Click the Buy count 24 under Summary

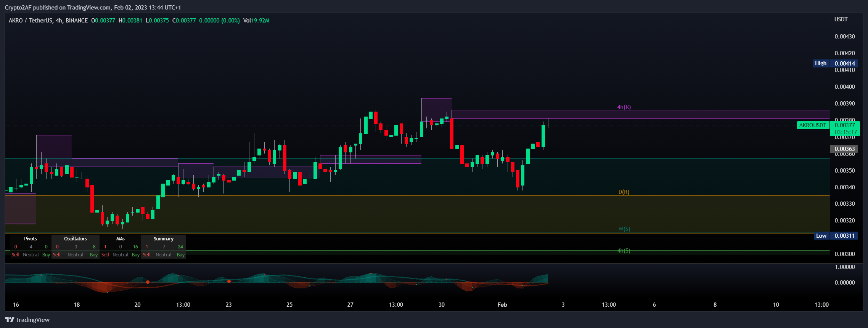180,247
